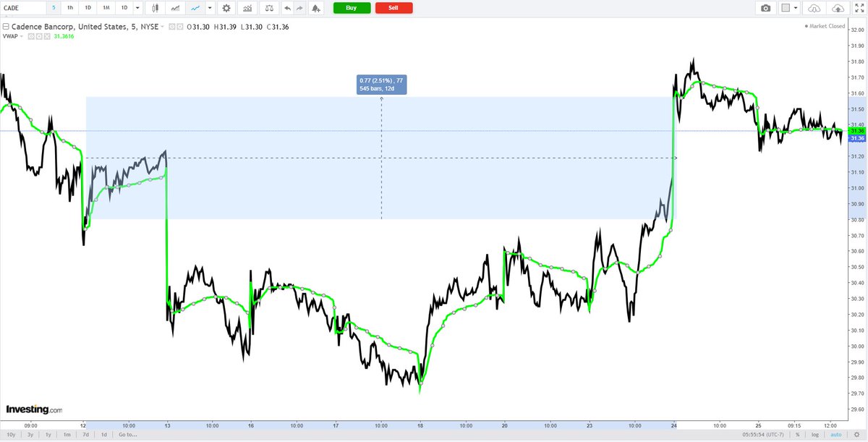
Task: Remove the VWAP indicator using its X icon
Action: 46,35
